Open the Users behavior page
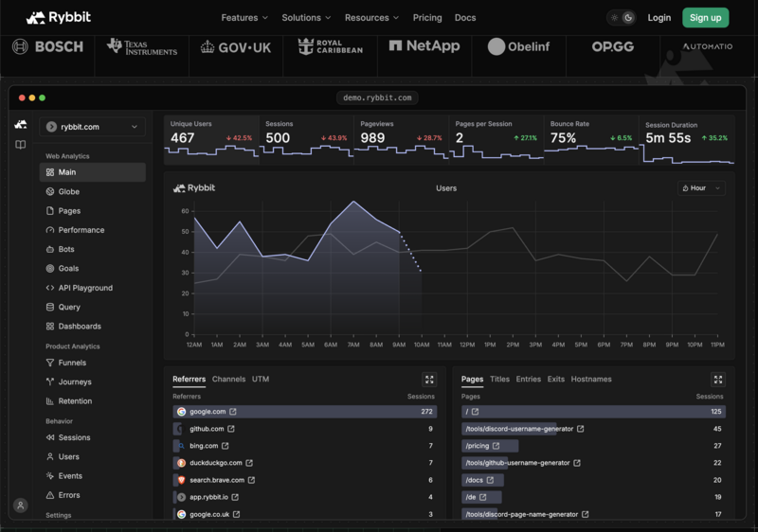The width and height of the screenshot is (758, 532). (x=92, y=456)
